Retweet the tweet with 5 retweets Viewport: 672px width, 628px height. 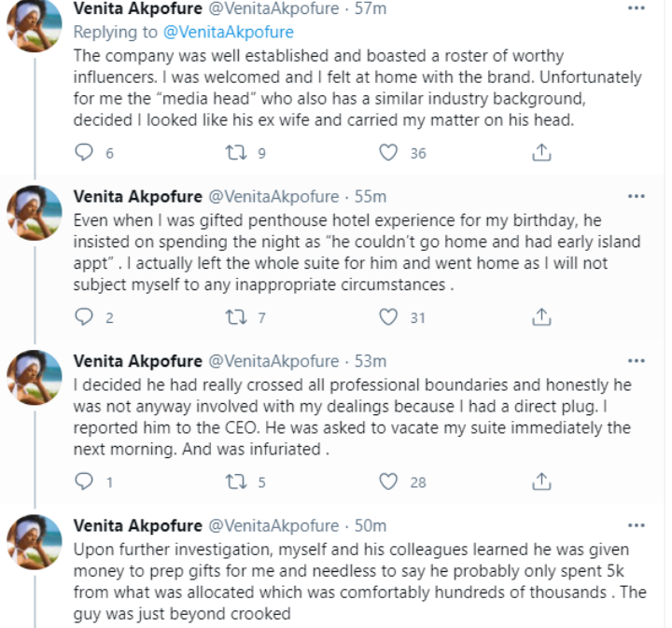[x=237, y=481]
